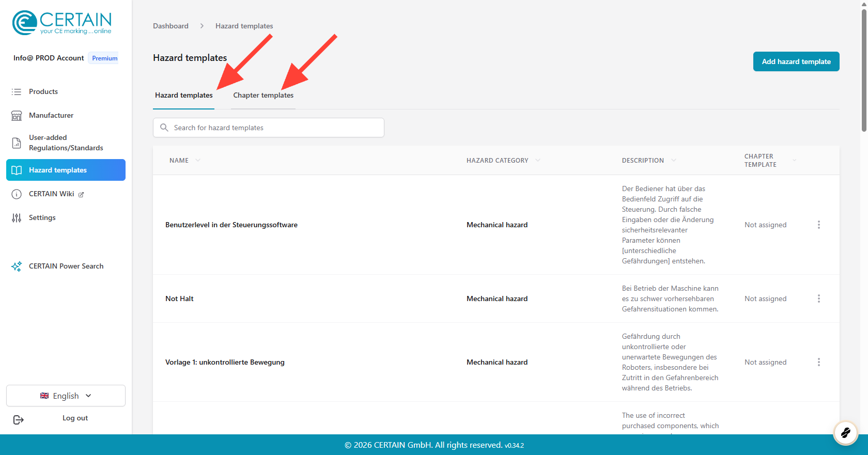The image size is (868, 455).
Task: Click the HAZARD CATEGORY column header
Action: [x=498, y=161]
